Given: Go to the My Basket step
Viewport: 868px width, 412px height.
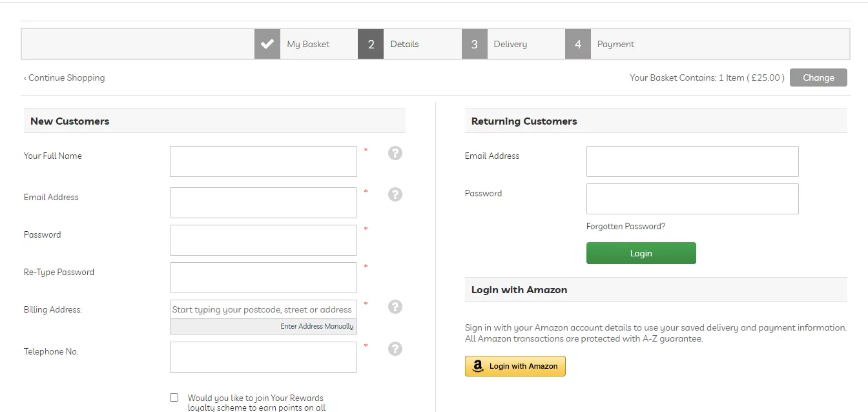Looking at the screenshot, I should pyautogui.click(x=308, y=44).
